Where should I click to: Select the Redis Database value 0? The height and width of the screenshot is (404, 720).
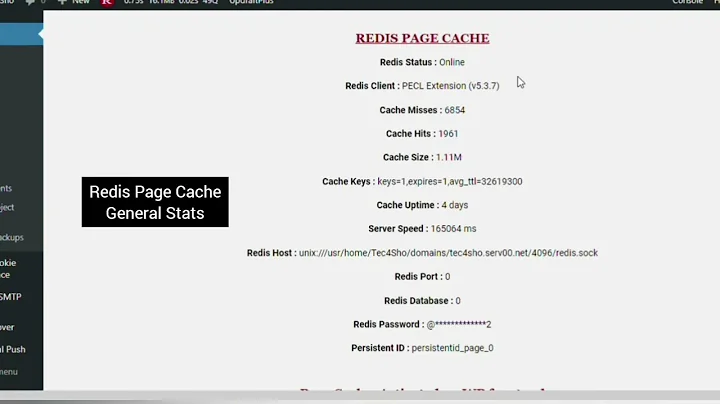coord(458,301)
